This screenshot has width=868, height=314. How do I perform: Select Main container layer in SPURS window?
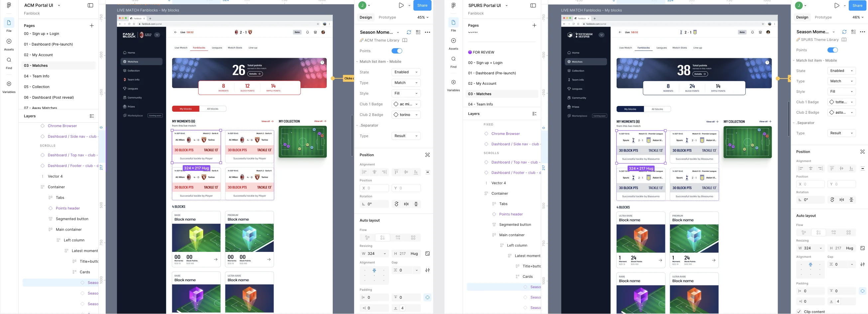pos(512,235)
